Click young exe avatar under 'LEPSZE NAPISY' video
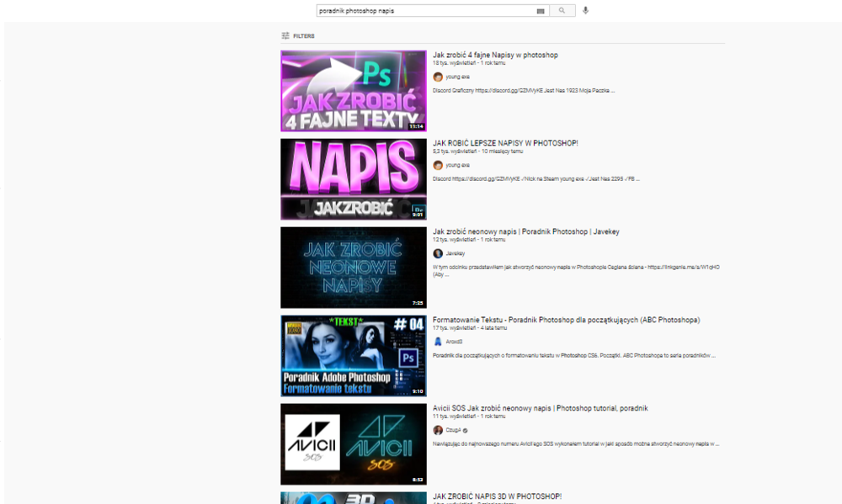The image size is (842, 504). [438, 165]
